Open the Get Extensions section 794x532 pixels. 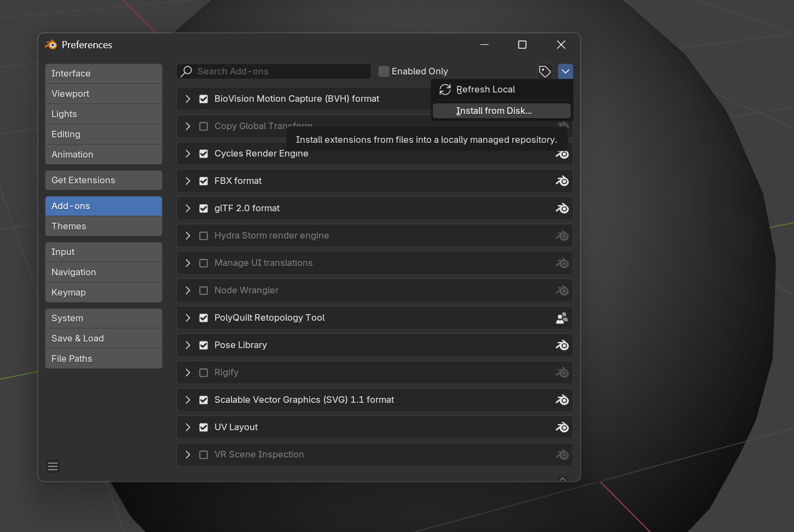(x=103, y=180)
